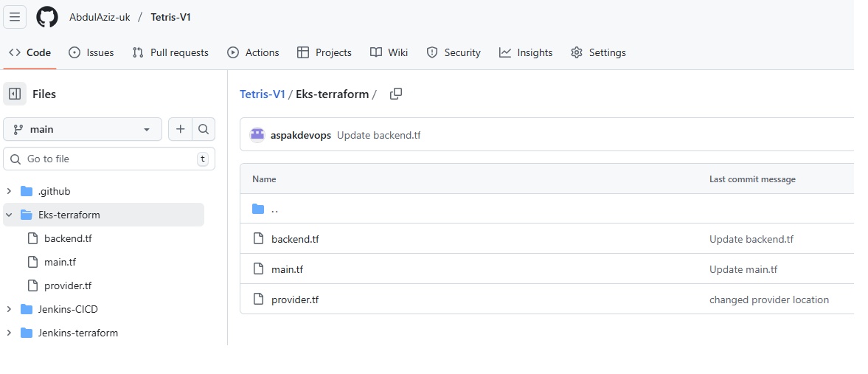This screenshot has width=868, height=374.
Task: Click the GitHub logo icon
Action: [x=47, y=17]
